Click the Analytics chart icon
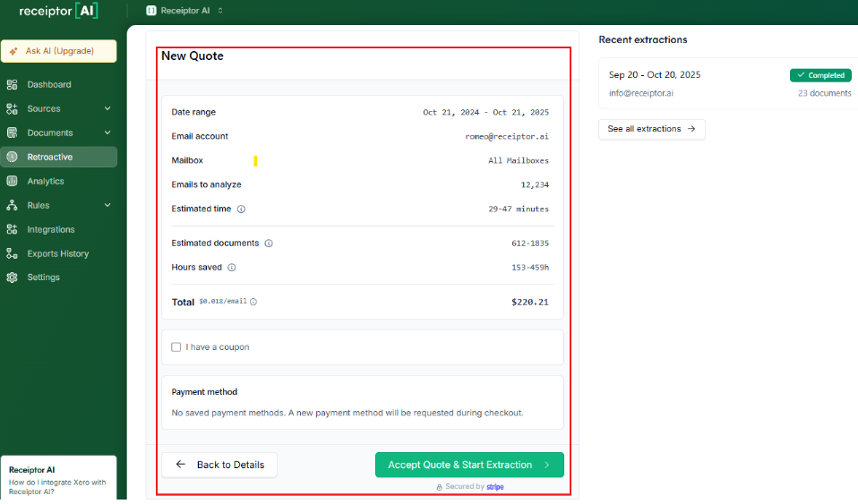Image resolution: width=858 pixels, height=504 pixels. [12, 181]
